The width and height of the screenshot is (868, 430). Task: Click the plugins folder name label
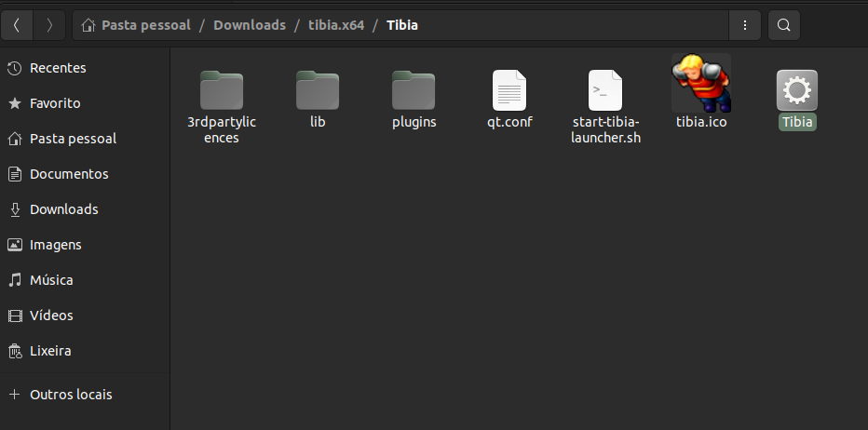pyautogui.click(x=414, y=122)
